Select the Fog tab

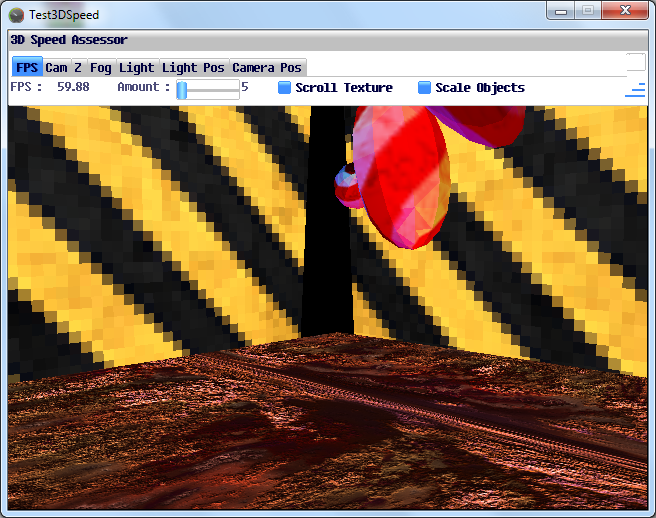(101, 67)
